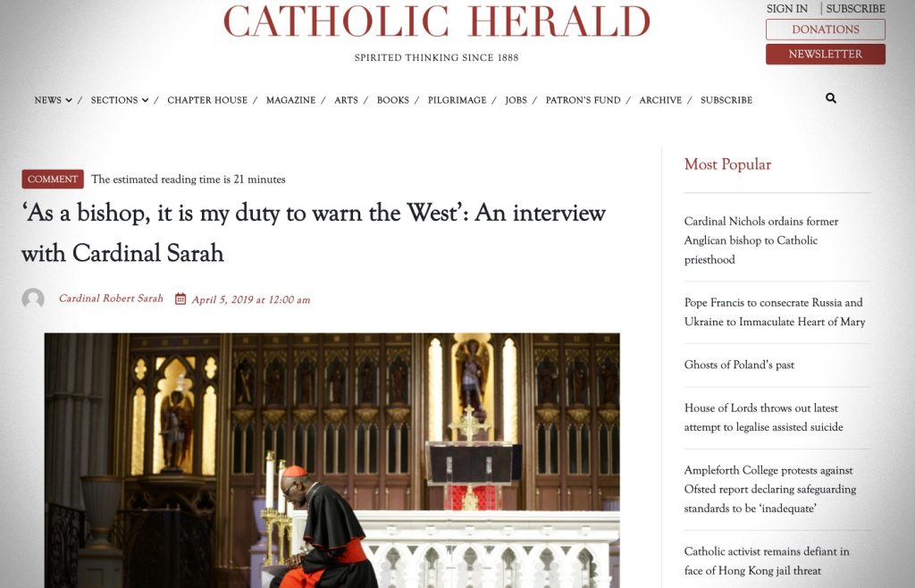Click the Subscribe link at top right

(855, 9)
